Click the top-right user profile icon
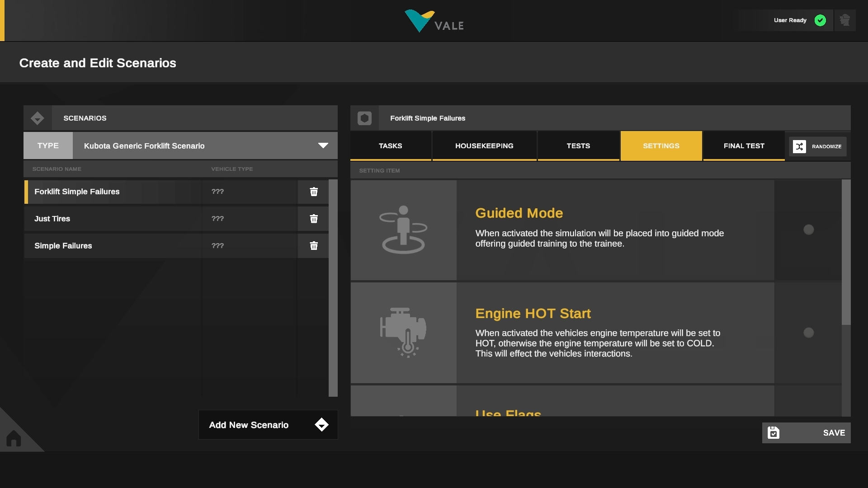 (x=844, y=20)
